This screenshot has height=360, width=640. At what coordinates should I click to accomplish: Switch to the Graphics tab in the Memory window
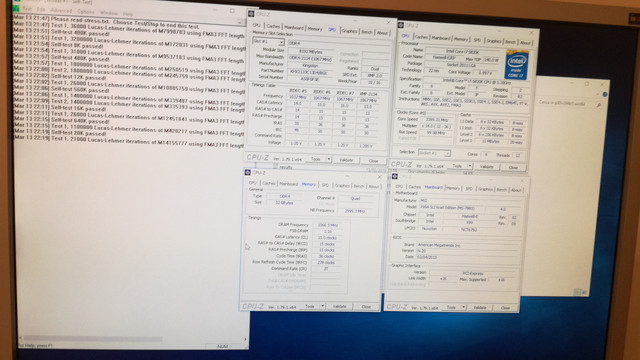(x=342, y=186)
